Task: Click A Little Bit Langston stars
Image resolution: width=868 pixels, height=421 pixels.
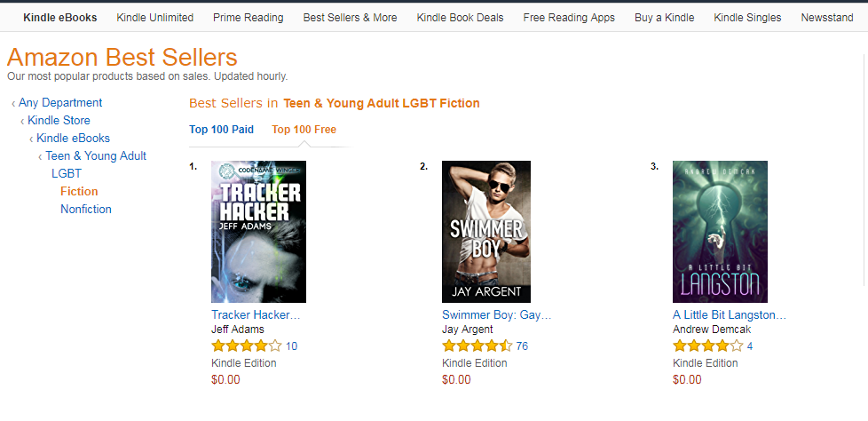Action: (707, 346)
